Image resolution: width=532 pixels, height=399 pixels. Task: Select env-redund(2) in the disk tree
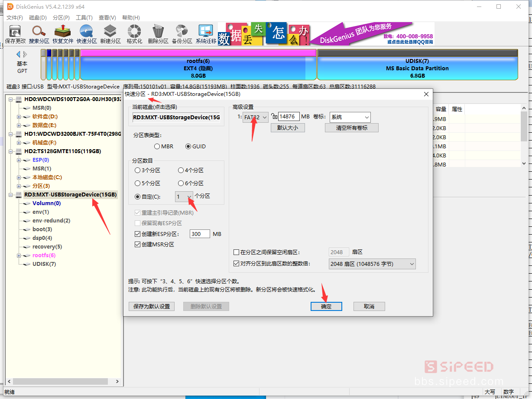click(x=51, y=221)
